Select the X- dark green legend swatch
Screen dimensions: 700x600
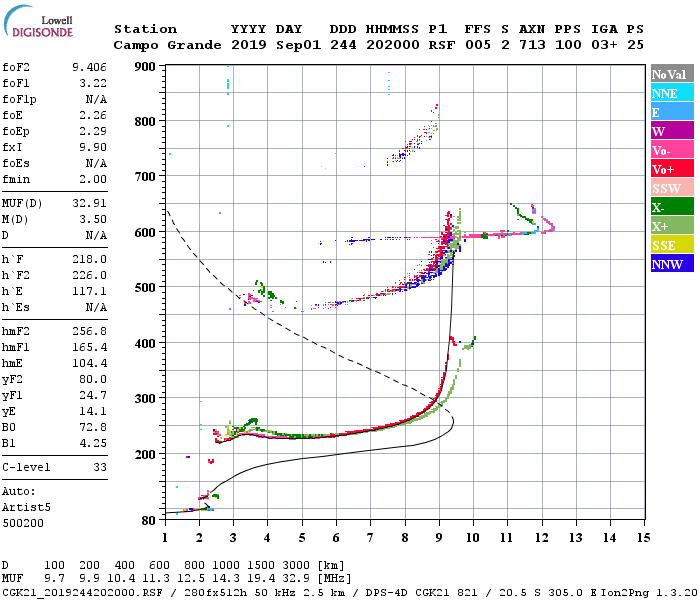point(672,206)
